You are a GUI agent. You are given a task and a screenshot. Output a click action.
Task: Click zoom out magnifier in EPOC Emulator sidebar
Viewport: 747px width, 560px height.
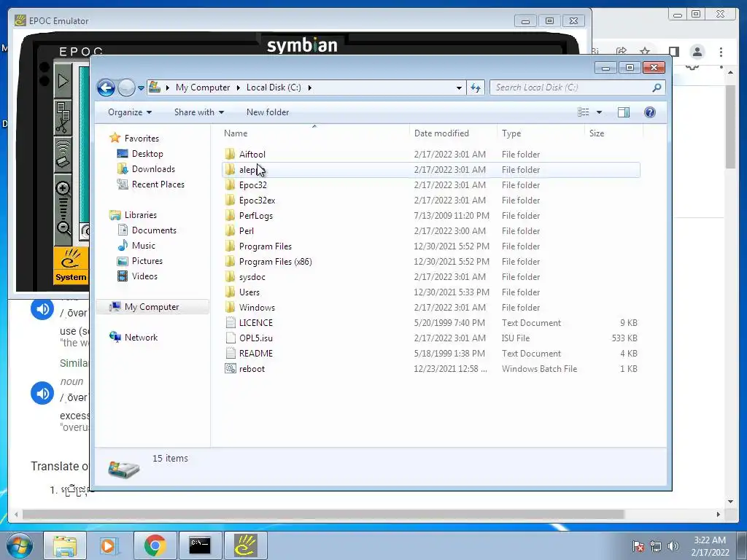point(63,228)
